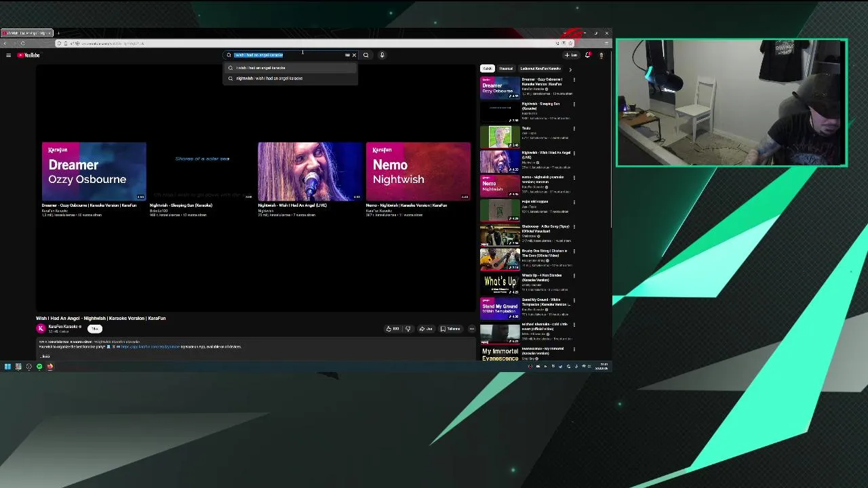Click the magnifier search button
Viewport: 868px width, 488px height.
click(366, 55)
